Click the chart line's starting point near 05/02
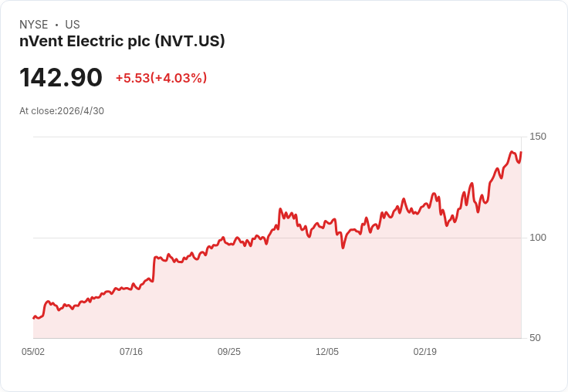568x392 pixels. click(34, 318)
